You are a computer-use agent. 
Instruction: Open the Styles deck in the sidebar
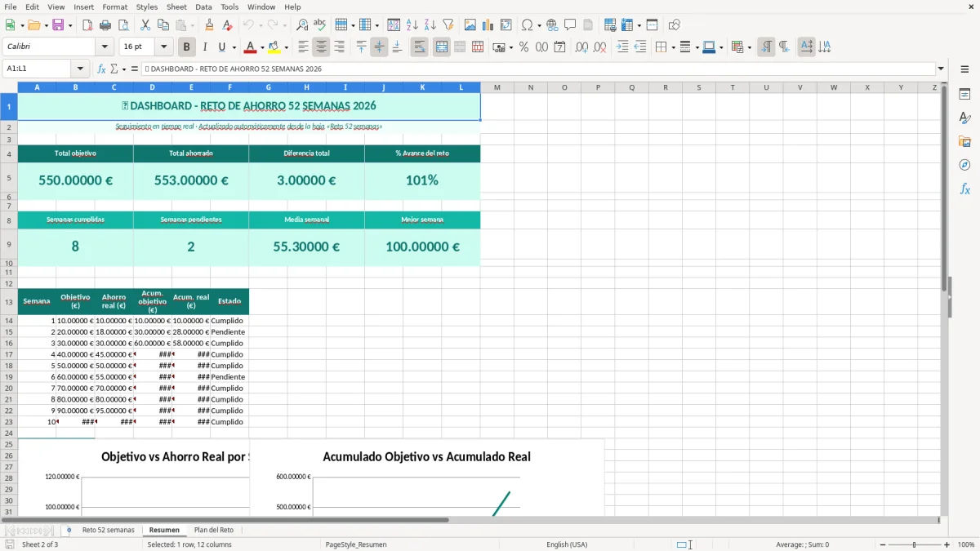pos(964,118)
